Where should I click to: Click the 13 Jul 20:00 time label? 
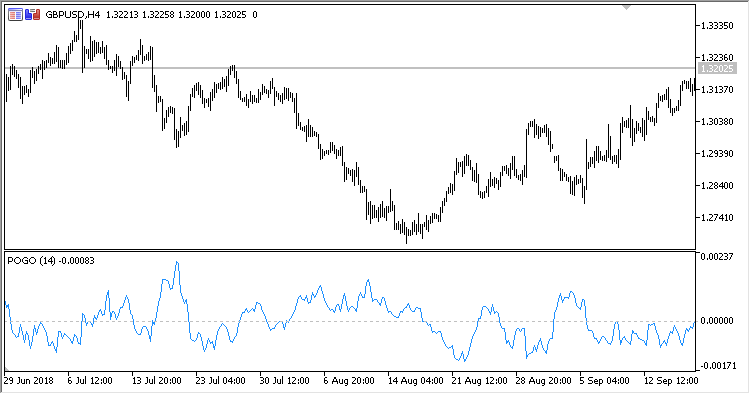pos(156,381)
